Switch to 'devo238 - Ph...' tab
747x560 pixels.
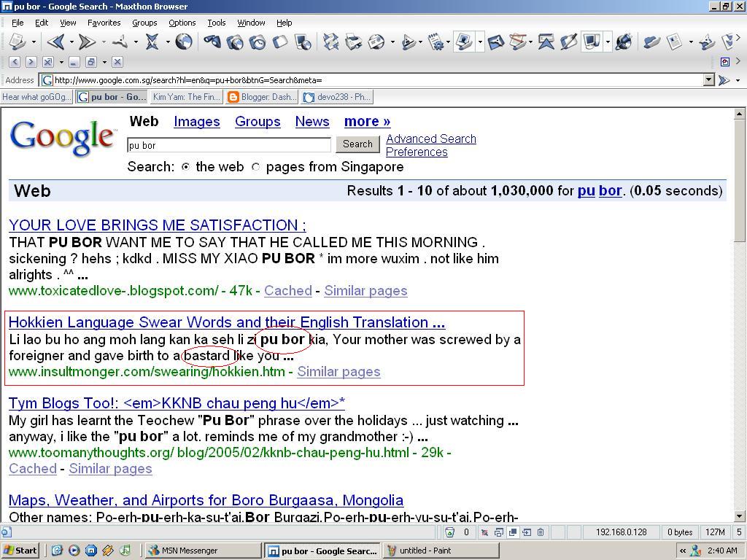point(337,97)
